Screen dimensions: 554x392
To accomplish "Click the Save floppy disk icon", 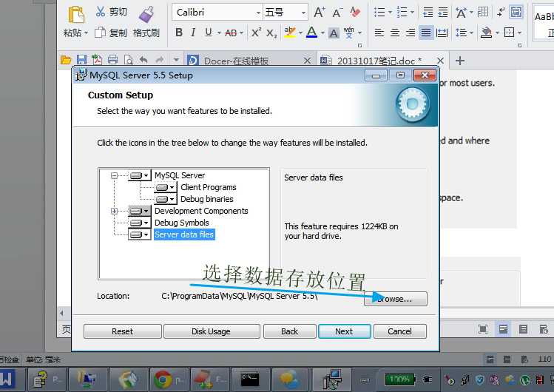I will pos(81,60).
